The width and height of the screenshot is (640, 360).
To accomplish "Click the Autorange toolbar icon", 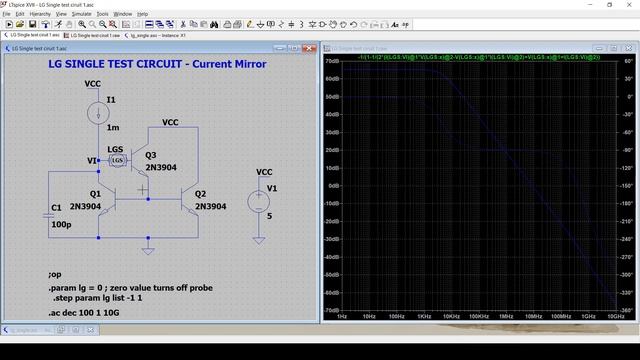I will pos(126,24).
